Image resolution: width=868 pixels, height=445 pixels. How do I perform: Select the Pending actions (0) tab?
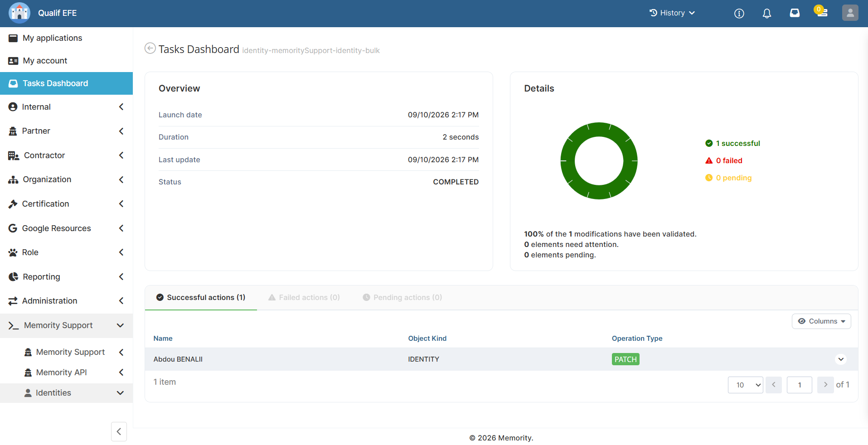point(402,297)
